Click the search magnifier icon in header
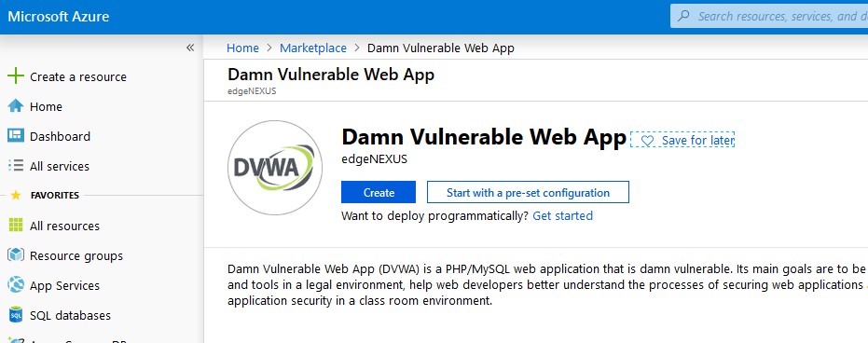Screen dimensions: 868x343 coord(683,16)
